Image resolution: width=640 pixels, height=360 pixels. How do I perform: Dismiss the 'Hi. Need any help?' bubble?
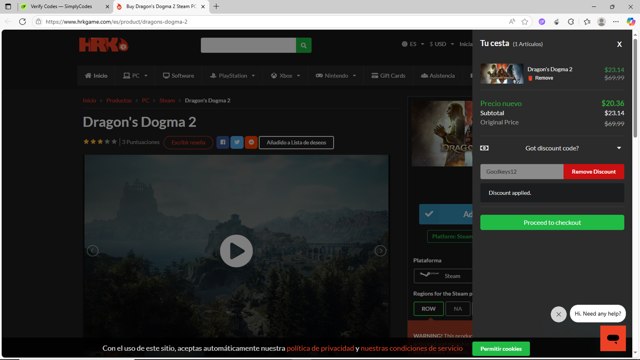coord(558,314)
